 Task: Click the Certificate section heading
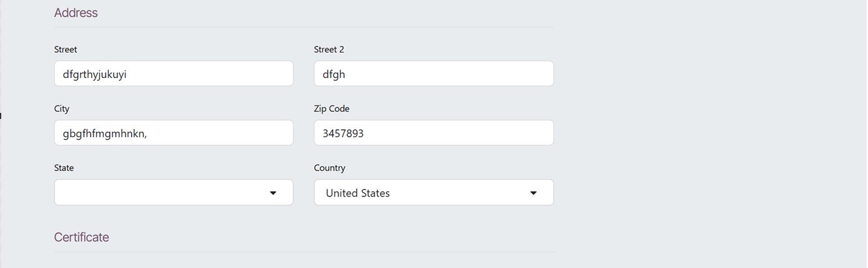click(81, 237)
